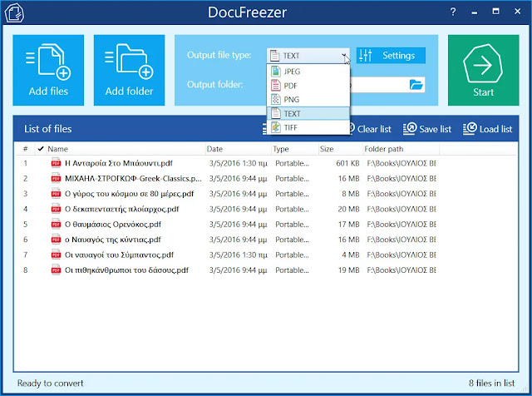The image size is (532, 396).
Task: Click the 8 files in list status text
Action: point(491,383)
